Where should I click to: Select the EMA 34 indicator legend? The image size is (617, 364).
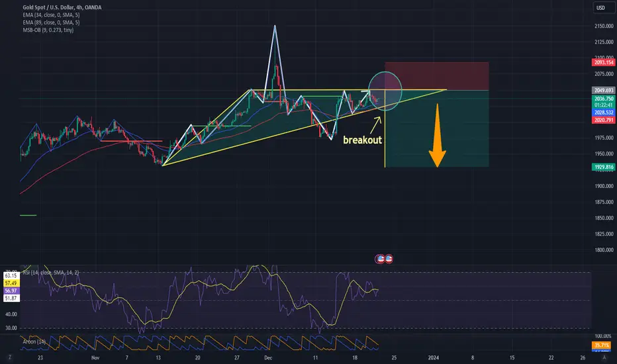point(51,15)
